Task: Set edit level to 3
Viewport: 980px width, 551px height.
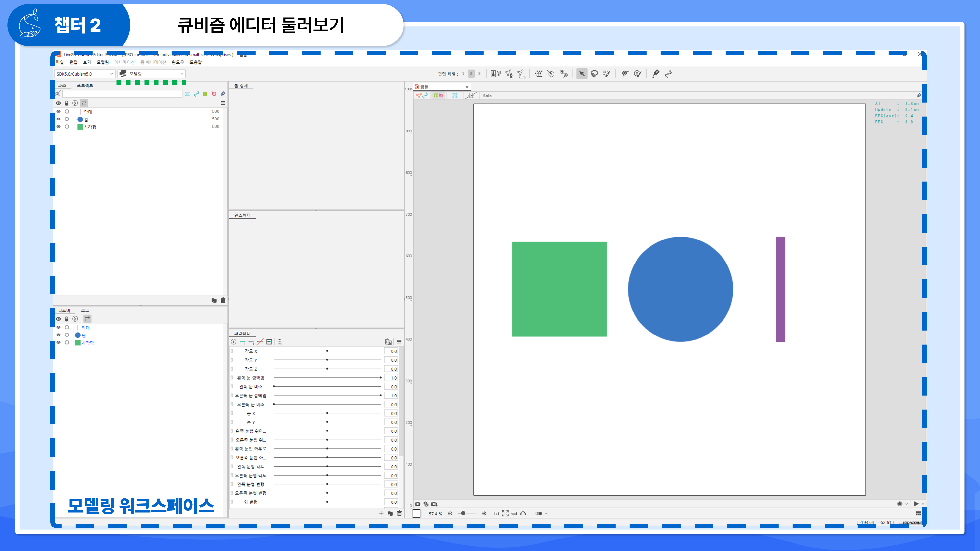Action: [479, 74]
